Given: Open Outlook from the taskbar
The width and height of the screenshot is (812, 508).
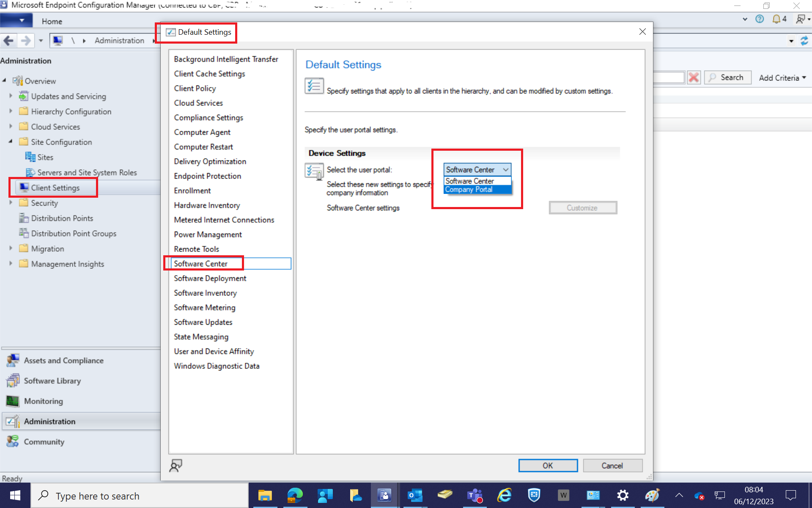Looking at the screenshot, I should pos(415,496).
